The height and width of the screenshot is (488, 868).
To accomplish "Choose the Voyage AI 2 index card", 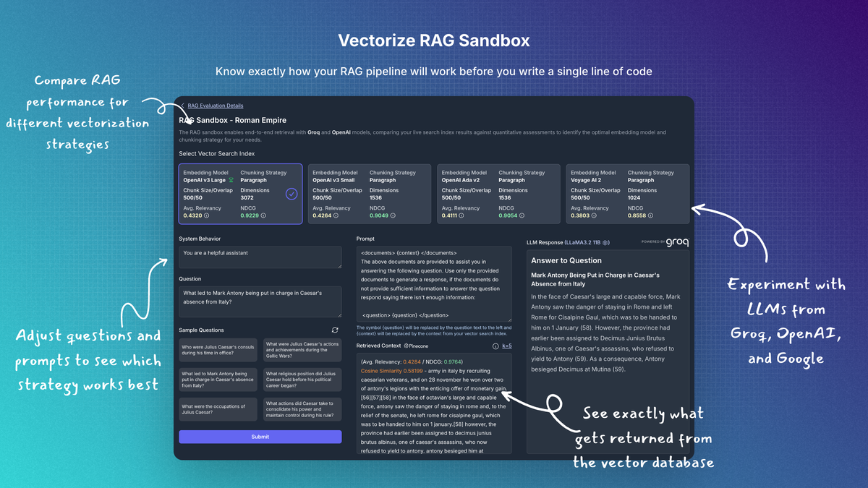I will point(626,193).
